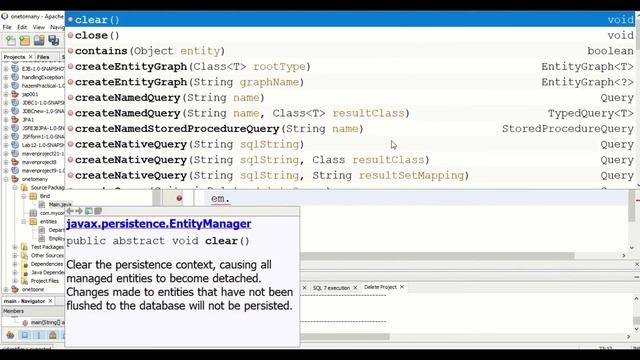Click the first Navigator filter icon

[10, 335]
